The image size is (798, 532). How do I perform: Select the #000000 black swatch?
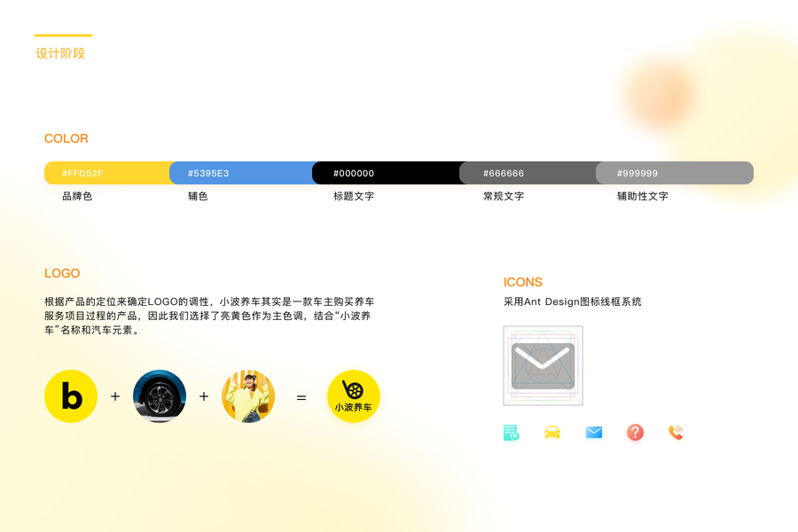[x=386, y=173]
